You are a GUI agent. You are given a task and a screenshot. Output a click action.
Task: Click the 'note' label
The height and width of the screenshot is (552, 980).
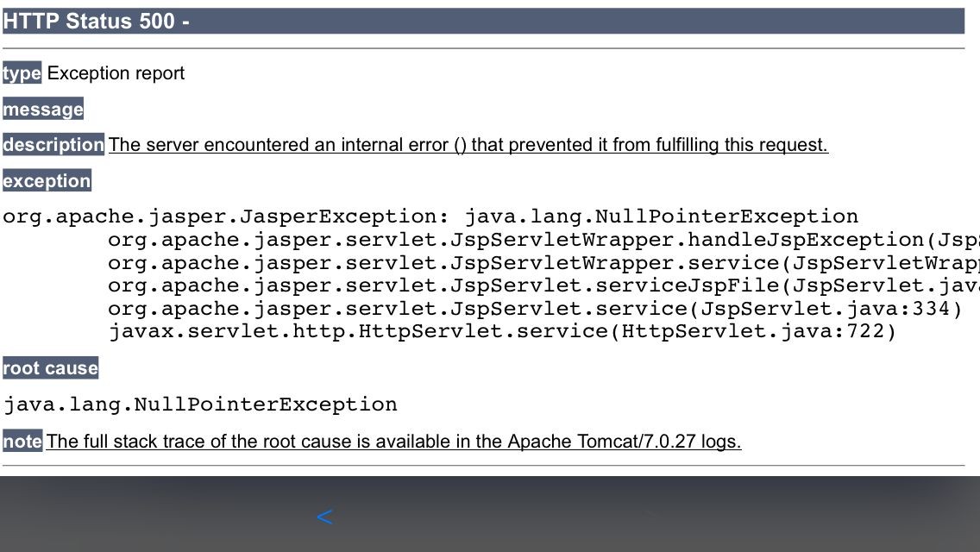tap(22, 442)
